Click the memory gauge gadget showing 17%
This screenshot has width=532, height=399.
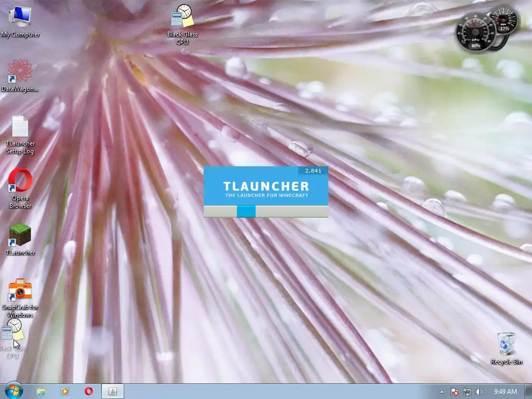point(504,20)
